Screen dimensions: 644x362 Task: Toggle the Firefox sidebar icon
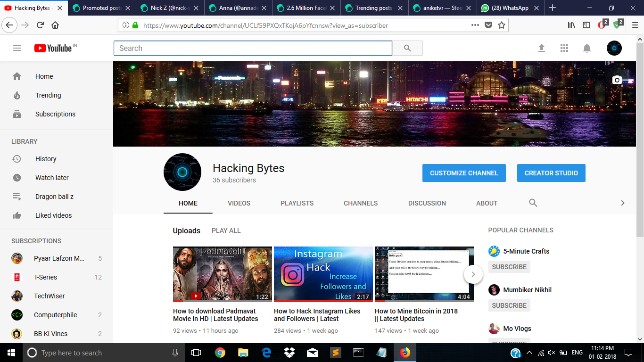coord(586,25)
